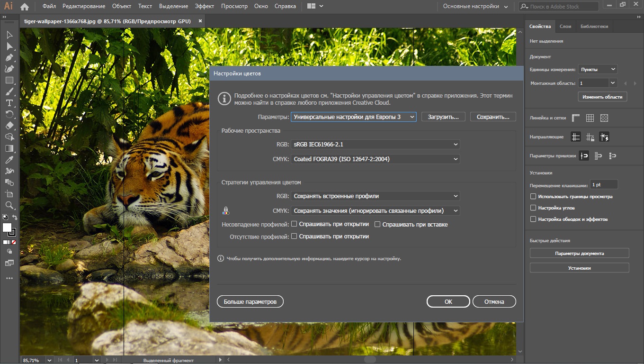Choose the Rectangle shape tool
This screenshot has height=364, width=644.
pyautogui.click(x=9, y=80)
